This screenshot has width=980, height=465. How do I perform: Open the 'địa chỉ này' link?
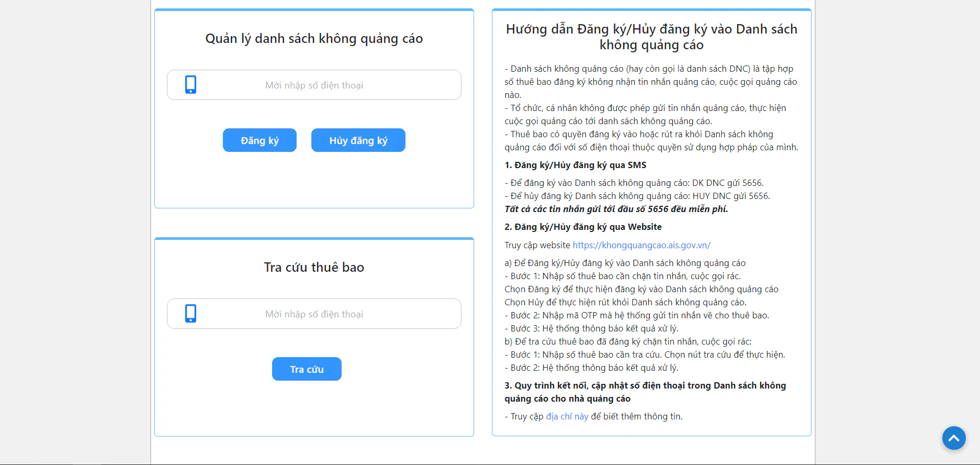click(567, 416)
